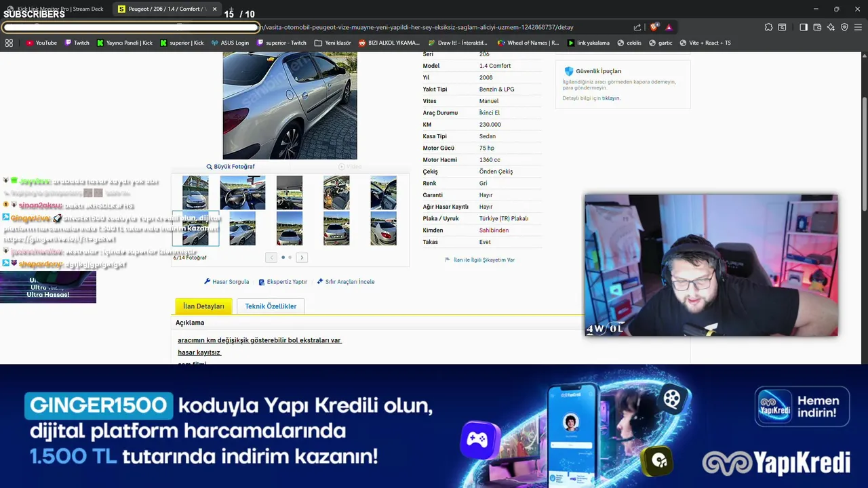
Task: Open the cekilis bookmark
Action: 629,43
